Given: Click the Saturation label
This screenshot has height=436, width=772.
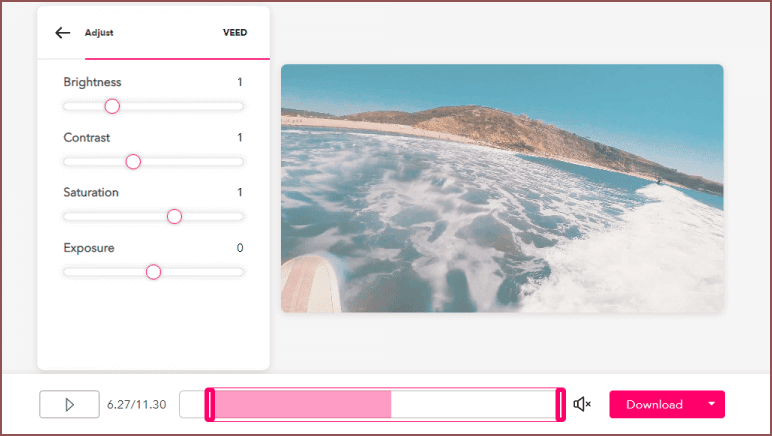Looking at the screenshot, I should [91, 192].
